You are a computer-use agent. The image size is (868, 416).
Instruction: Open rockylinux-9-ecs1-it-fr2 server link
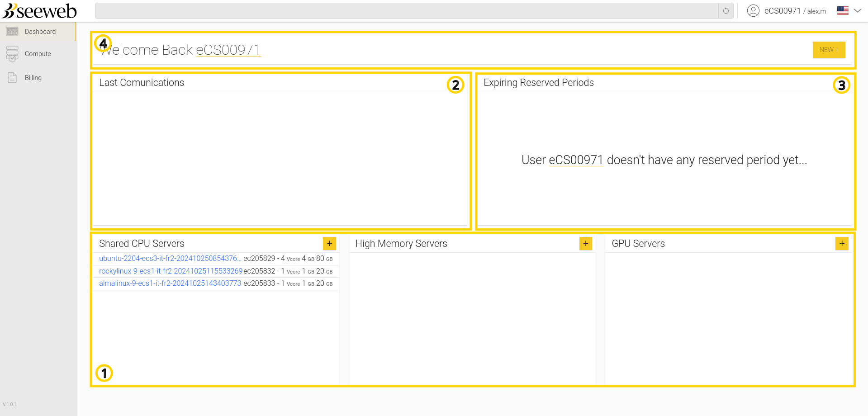(x=171, y=271)
